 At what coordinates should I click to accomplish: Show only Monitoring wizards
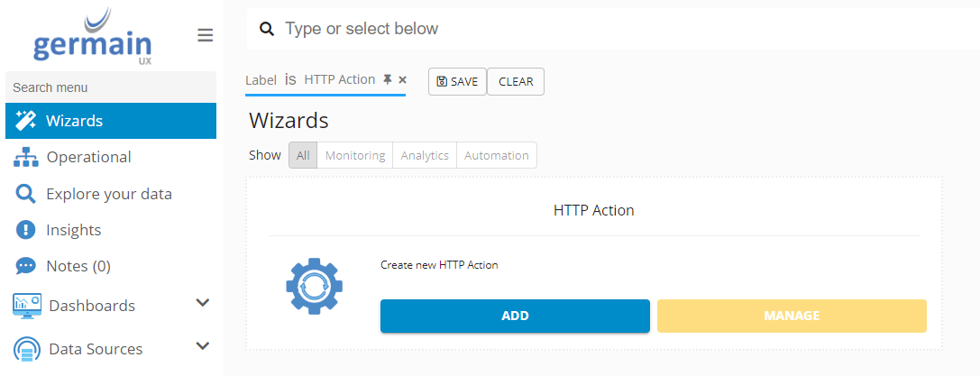[x=355, y=155]
